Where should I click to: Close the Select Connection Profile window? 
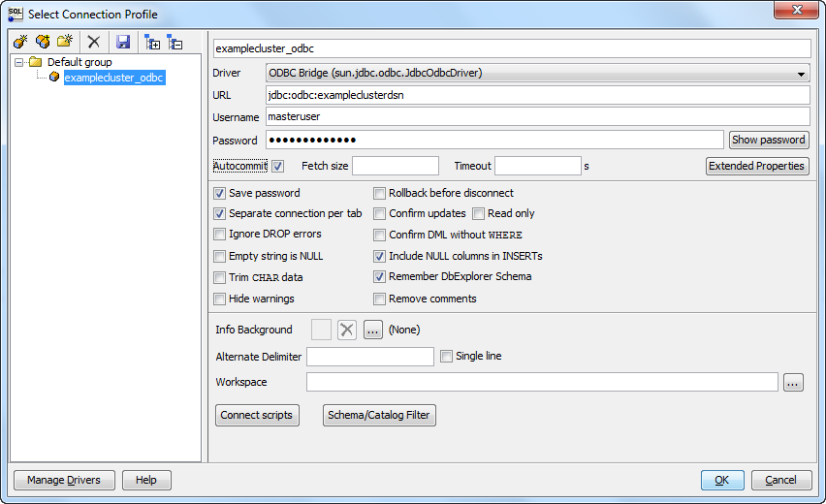pyautogui.click(x=797, y=10)
